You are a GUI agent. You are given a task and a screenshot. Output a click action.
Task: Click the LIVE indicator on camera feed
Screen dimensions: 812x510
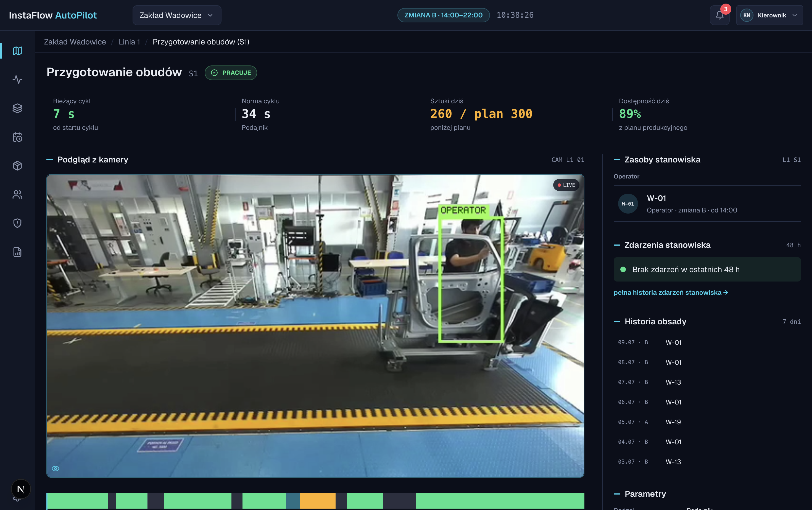coord(566,185)
